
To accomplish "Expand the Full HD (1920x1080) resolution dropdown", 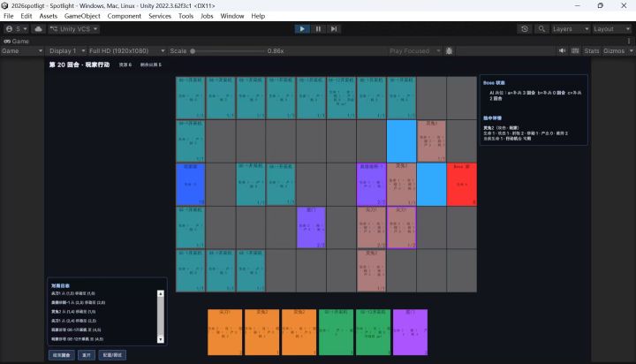I will [127, 50].
